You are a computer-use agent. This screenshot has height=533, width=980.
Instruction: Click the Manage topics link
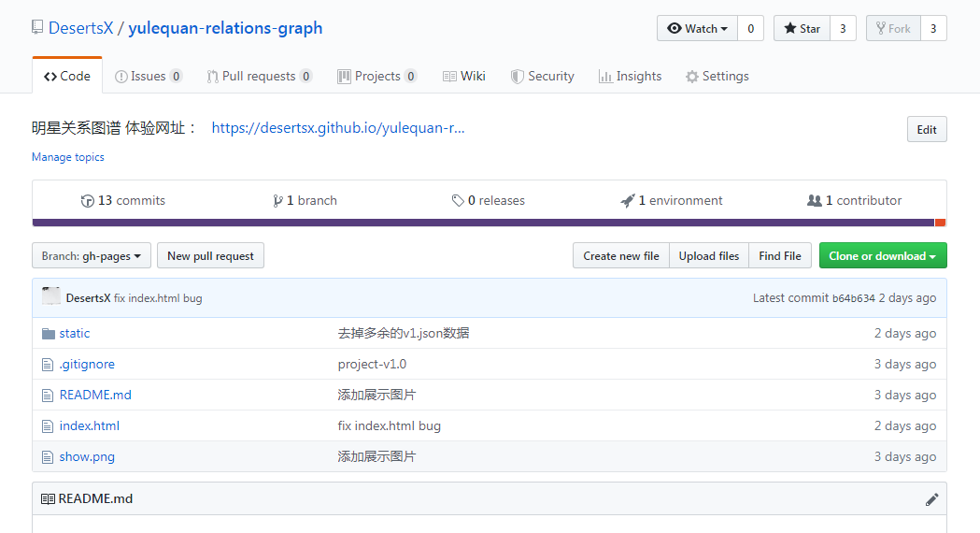point(68,157)
